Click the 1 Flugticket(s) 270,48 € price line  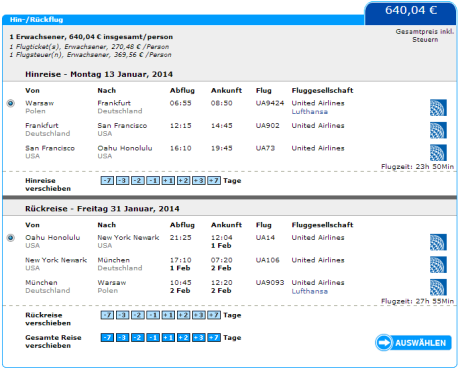[x=89, y=47]
